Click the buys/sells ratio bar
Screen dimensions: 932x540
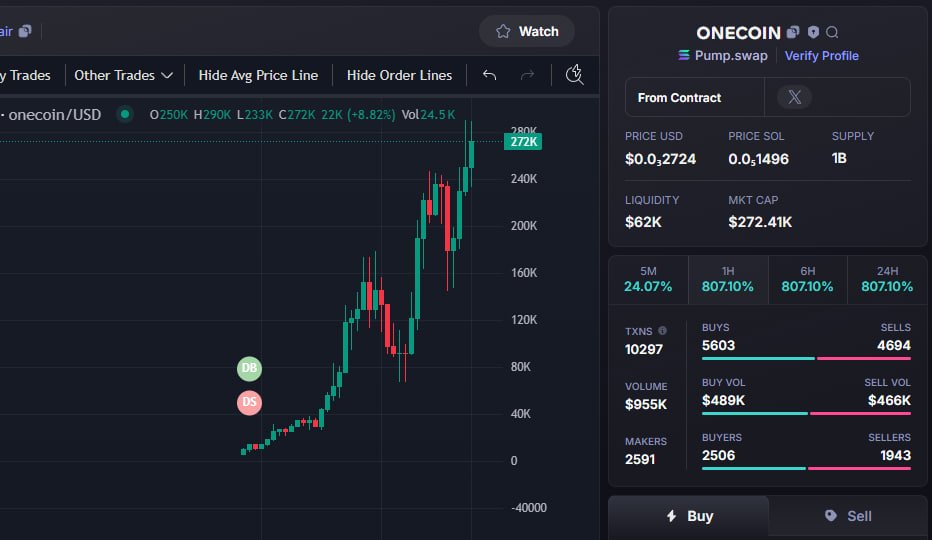(806, 359)
